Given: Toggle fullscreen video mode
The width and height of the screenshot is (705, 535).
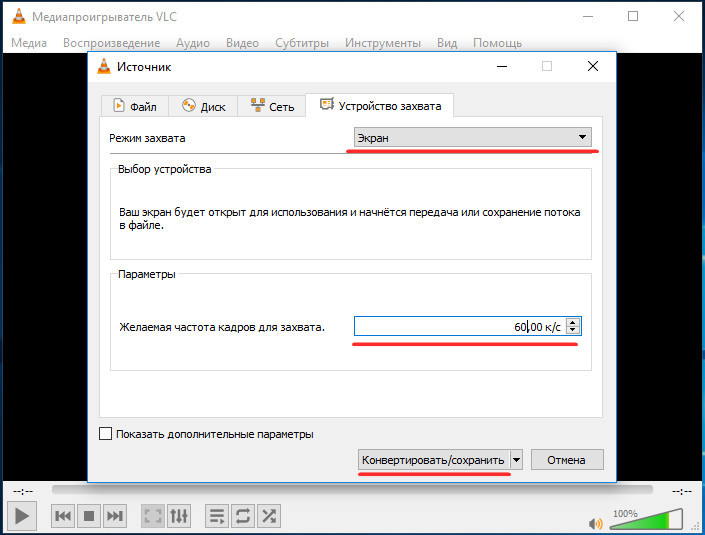Looking at the screenshot, I should pos(153,516).
